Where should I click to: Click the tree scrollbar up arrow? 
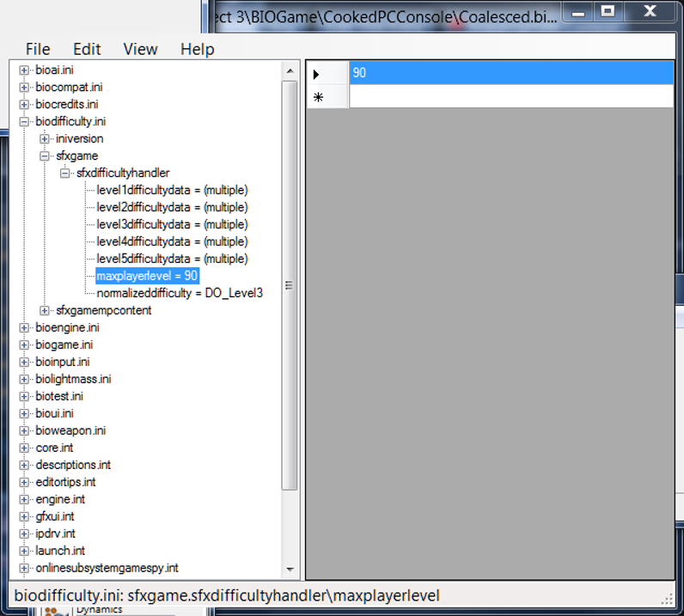tap(290, 70)
